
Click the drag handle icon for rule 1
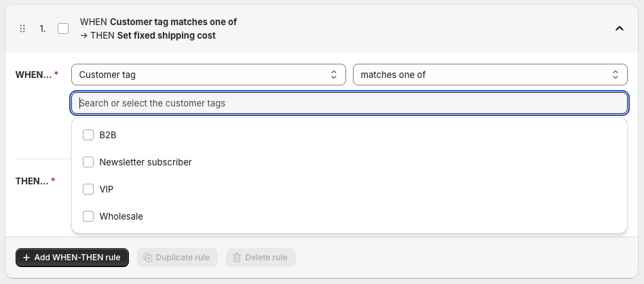point(22,28)
